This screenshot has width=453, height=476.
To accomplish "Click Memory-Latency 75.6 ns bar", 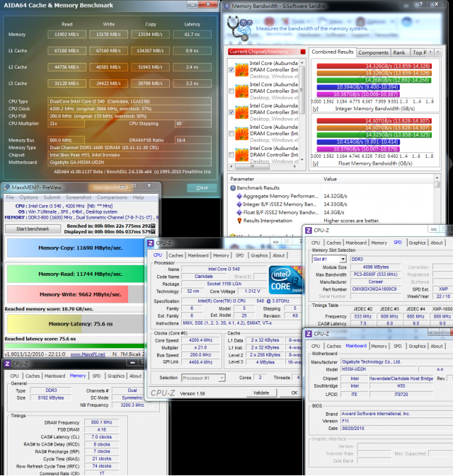I will [75, 324].
